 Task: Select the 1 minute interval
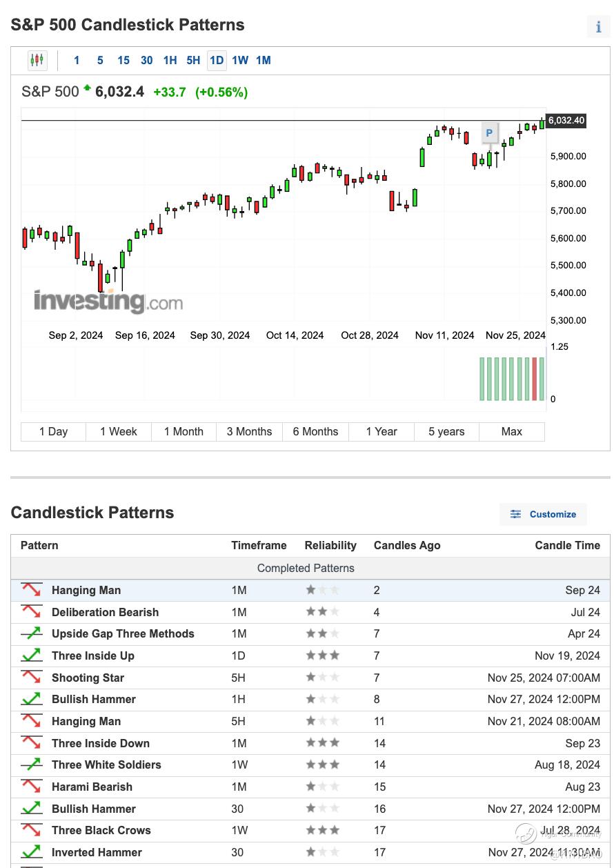click(77, 60)
